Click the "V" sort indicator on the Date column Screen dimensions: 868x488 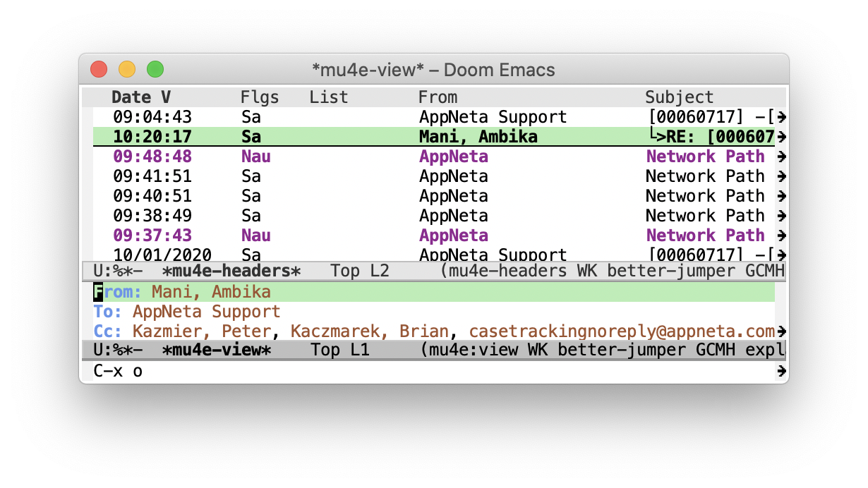(x=166, y=97)
